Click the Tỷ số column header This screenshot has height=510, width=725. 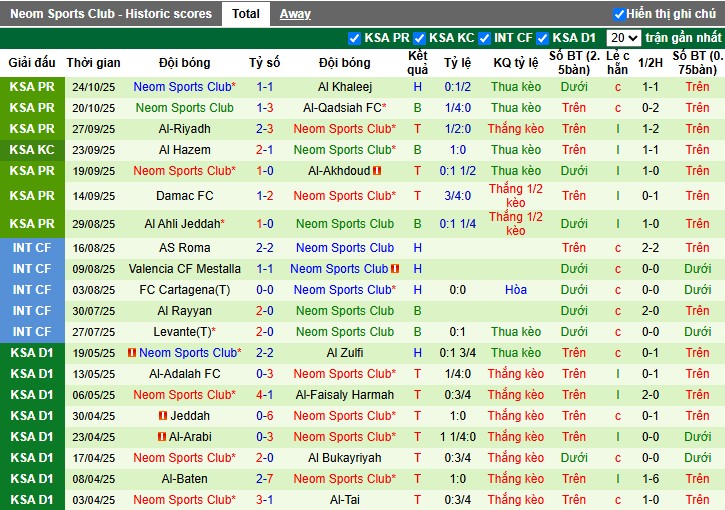pyautogui.click(x=264, y=62)
